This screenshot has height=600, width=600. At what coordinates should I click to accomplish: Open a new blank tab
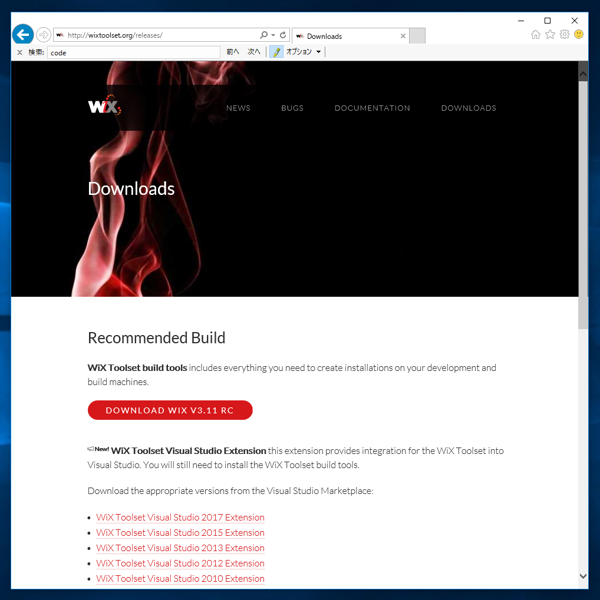click(x=417, y=36)
